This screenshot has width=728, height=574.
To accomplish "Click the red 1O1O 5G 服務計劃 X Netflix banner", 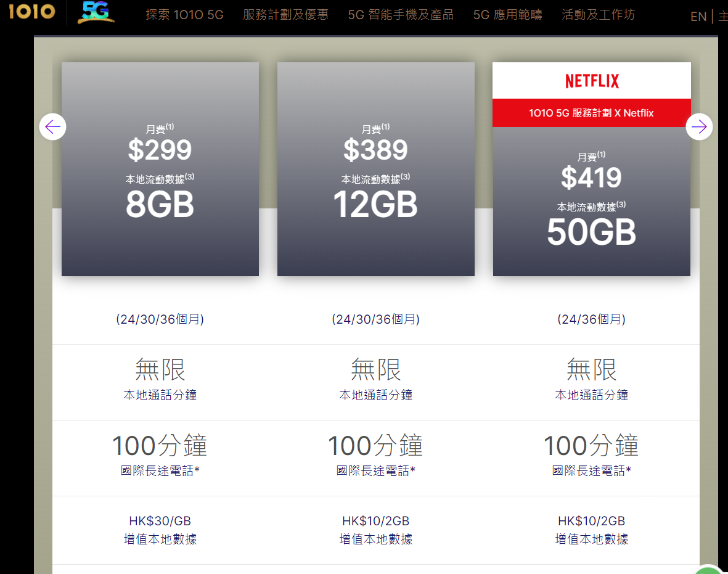I will point(592,113).
